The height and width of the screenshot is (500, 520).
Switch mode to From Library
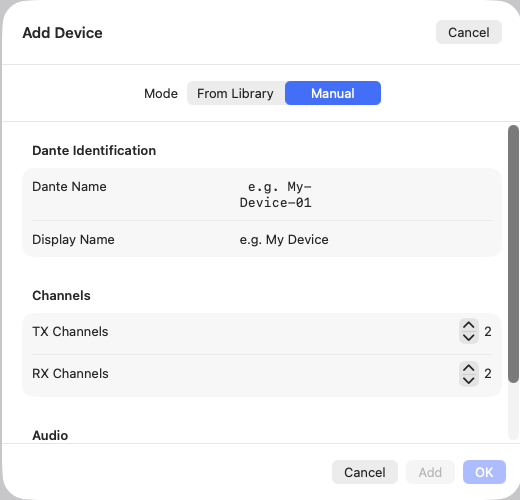(236, 93)
